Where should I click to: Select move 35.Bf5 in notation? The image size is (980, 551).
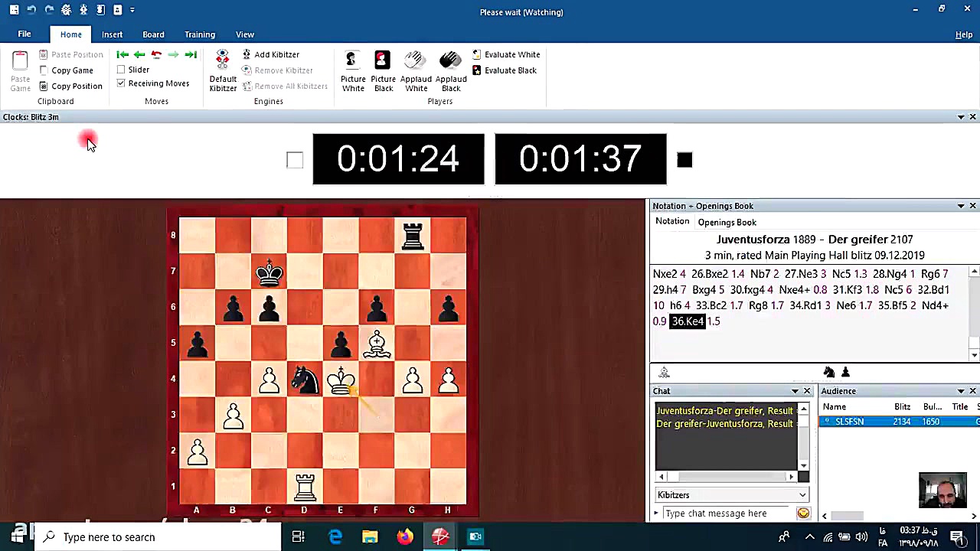tap(893, 305)
